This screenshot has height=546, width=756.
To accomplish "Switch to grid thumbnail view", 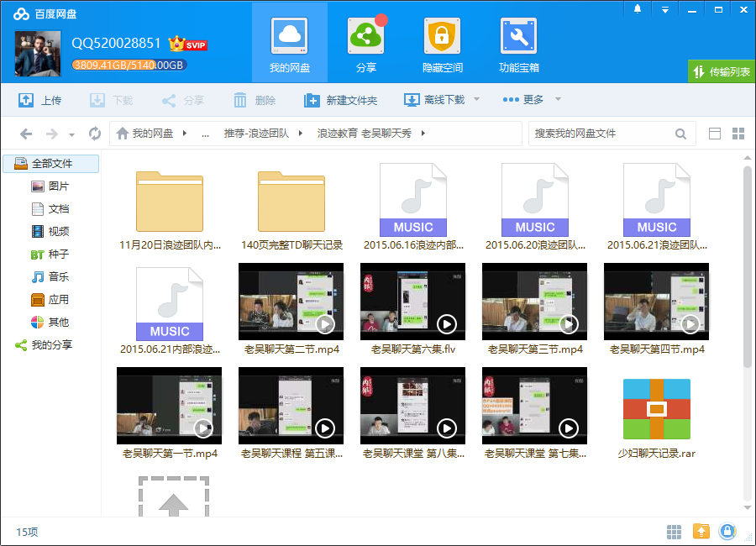I will point(738,134).
